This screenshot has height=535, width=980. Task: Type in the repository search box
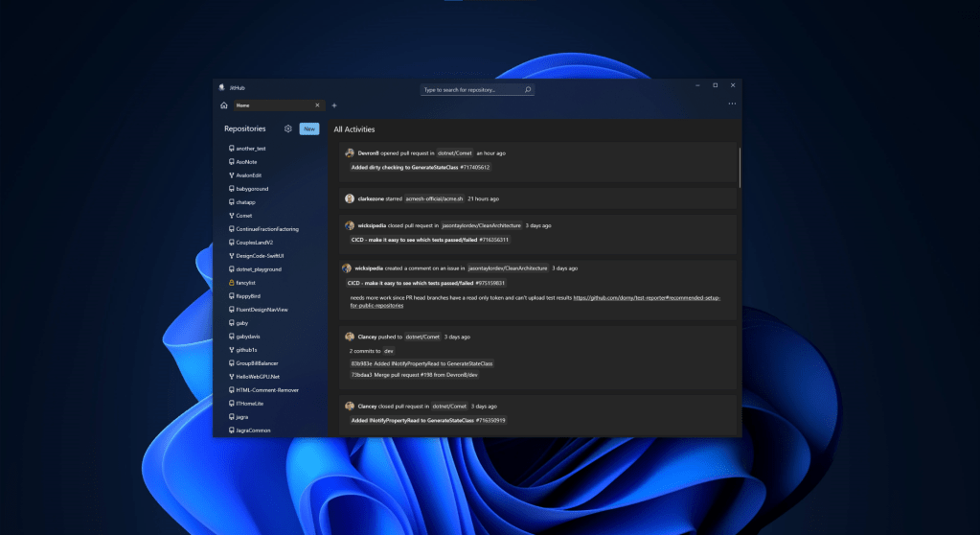[472, 89]
